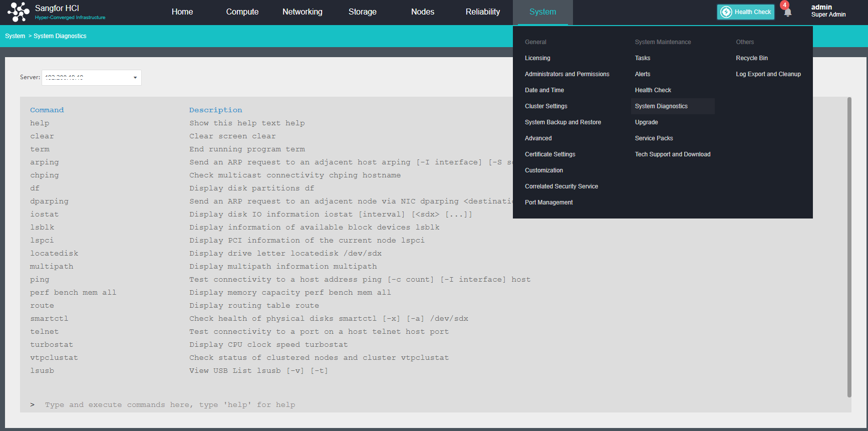Click the console vertical scrollbar

pyautogui.click(x=849, y=247)
